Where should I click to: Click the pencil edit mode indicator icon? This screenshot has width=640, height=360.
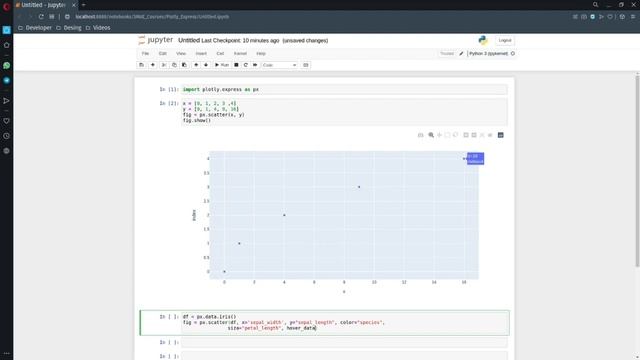pyautogui.click(x=461, y=53)
